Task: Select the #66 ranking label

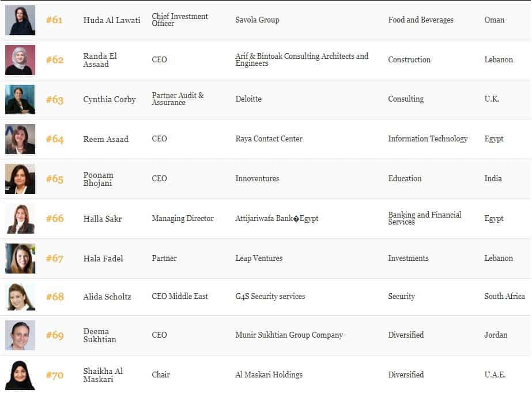Action: [55, 218]
